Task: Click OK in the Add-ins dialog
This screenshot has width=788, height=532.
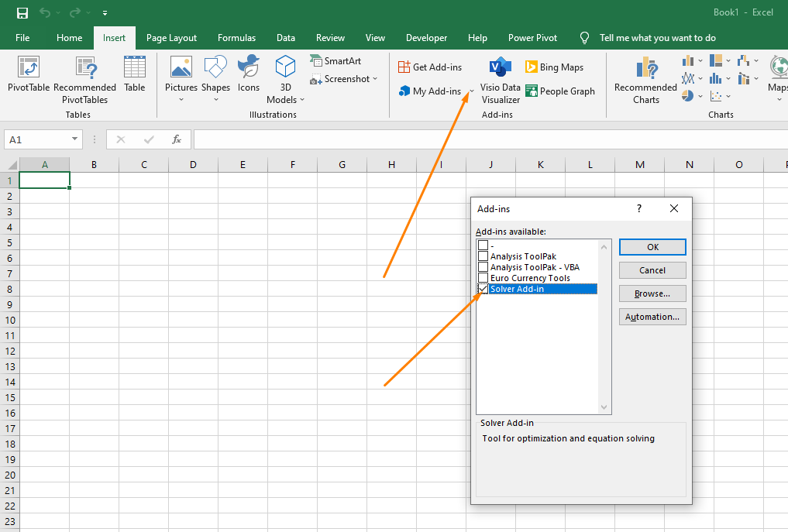Action: [652, 247]
